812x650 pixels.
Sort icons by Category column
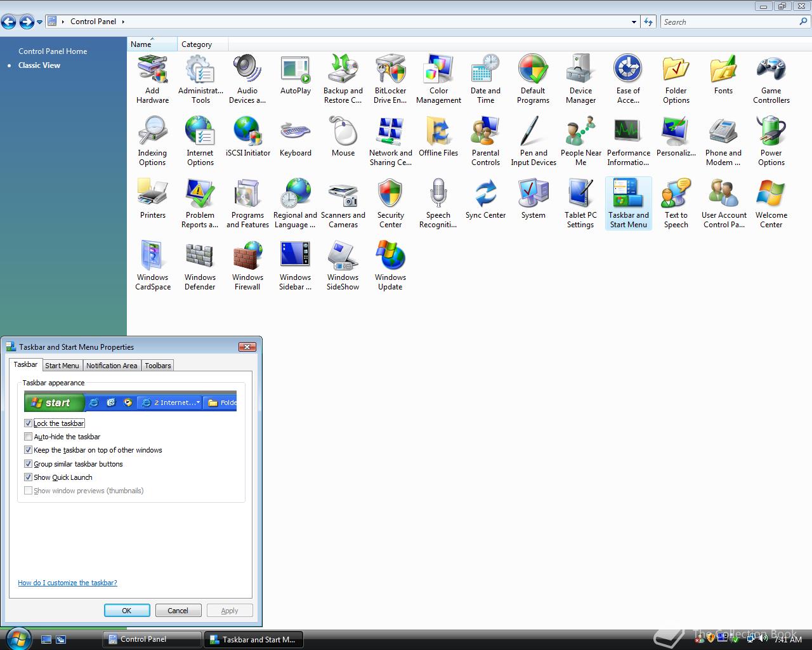(203, 44)
